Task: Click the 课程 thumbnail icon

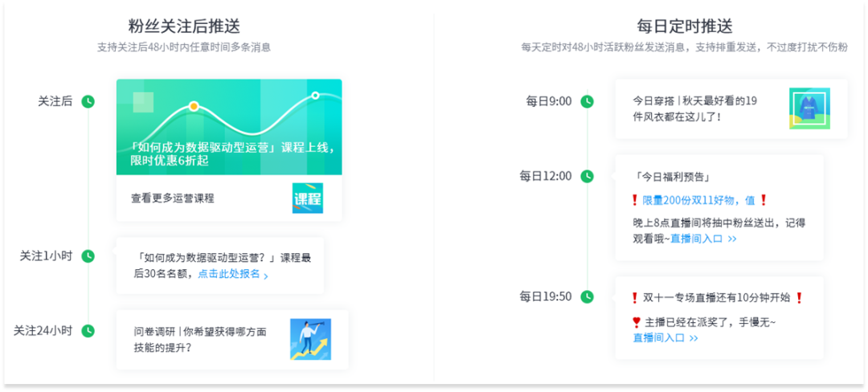Action: [308, 198]
